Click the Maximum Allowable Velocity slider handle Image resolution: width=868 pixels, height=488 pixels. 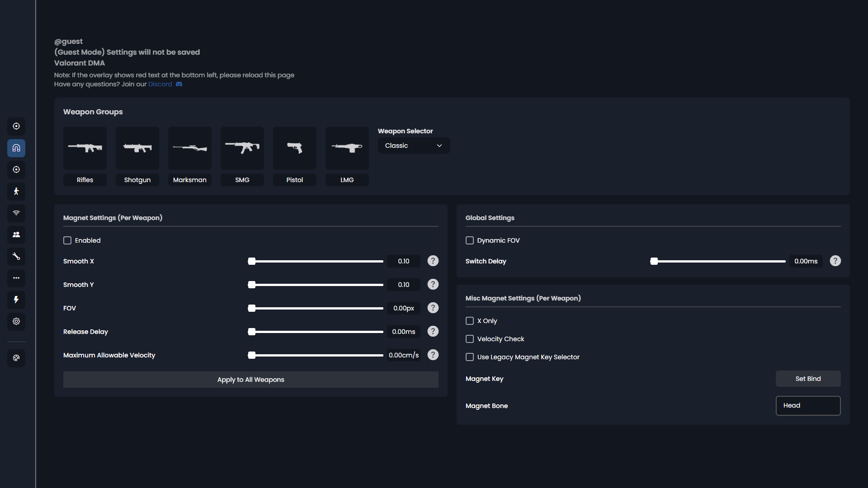[252, 356]
